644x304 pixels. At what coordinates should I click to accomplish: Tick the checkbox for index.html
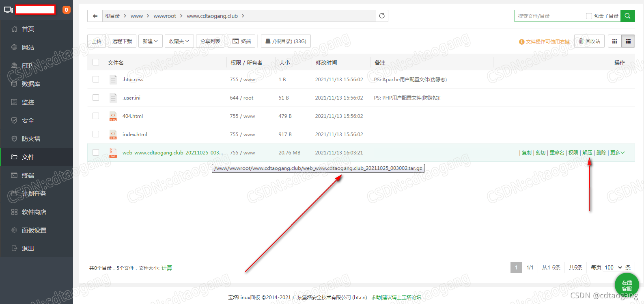tap(96, 134)
